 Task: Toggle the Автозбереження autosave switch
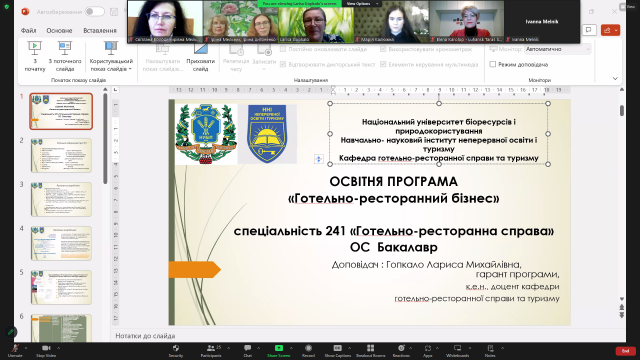point(95,12)
